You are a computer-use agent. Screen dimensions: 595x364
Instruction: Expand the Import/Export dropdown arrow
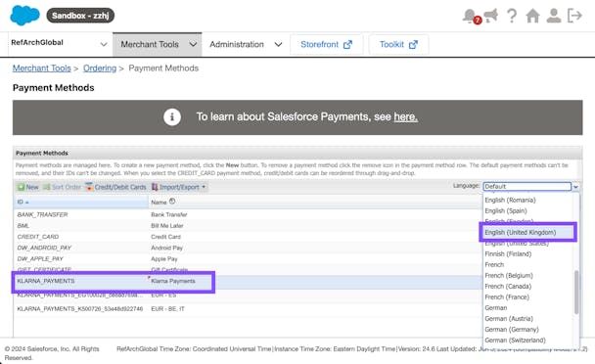[x=204, y=187]
